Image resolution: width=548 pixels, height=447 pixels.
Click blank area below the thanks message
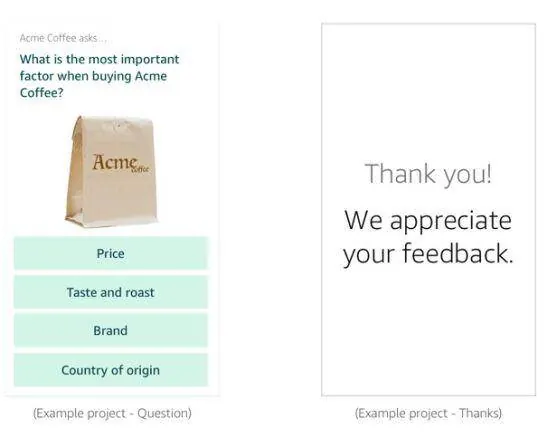pos(428,332)
